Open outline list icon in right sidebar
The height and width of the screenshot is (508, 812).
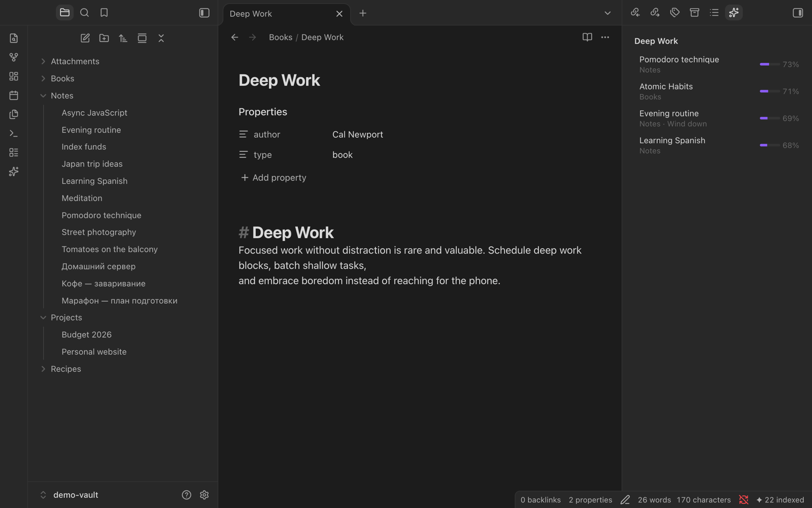click(x=714, y=13)
